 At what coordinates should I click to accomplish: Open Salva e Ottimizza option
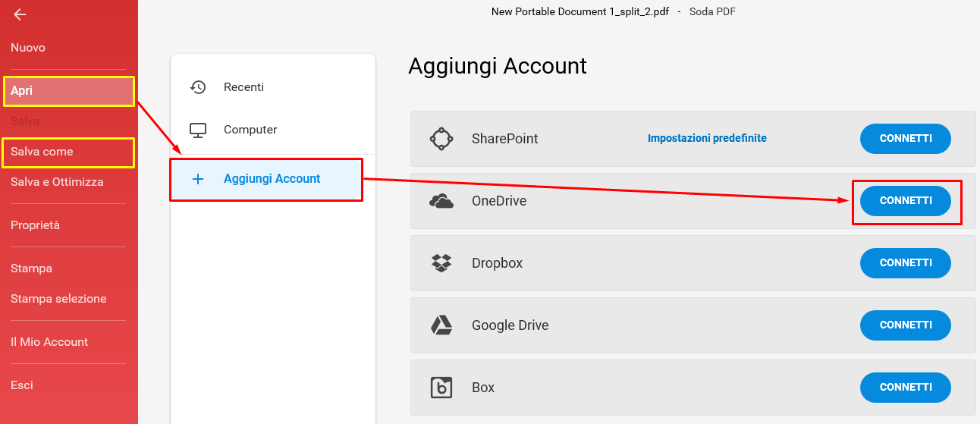tap(57, 182)
